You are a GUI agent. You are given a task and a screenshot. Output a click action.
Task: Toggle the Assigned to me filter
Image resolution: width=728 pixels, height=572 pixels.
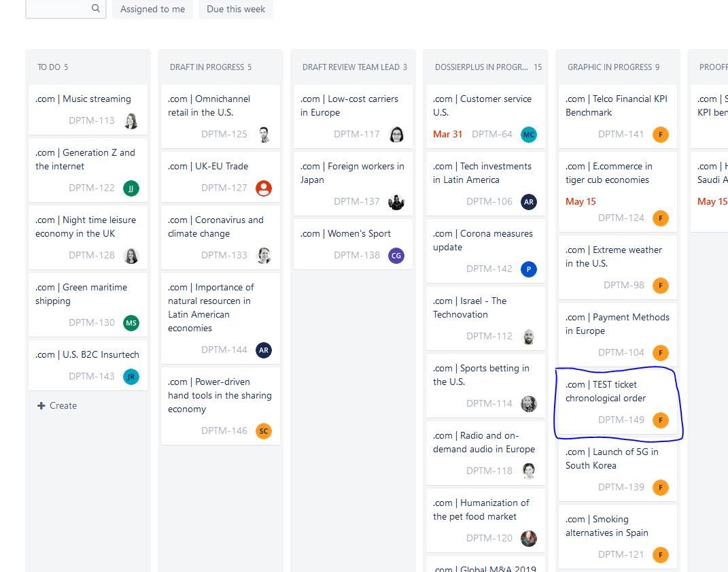152,9
